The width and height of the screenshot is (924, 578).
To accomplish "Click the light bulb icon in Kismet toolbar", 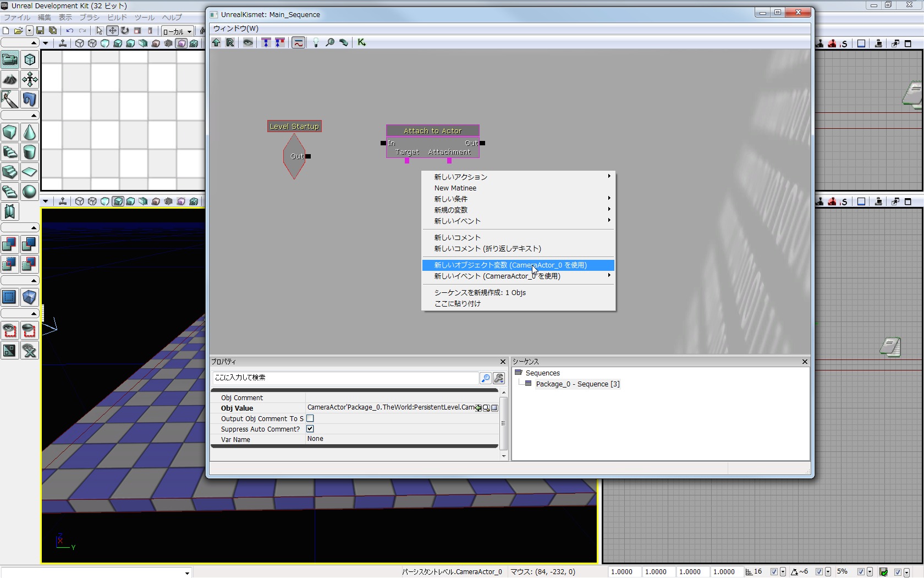I will pos(316,42).
